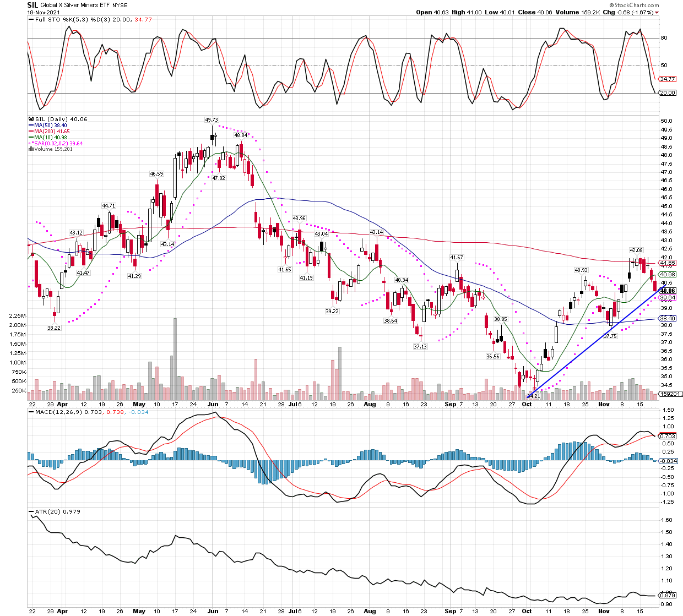
Task: Click the 0.979 ATR axis tag
Action: tap(668, 596)
